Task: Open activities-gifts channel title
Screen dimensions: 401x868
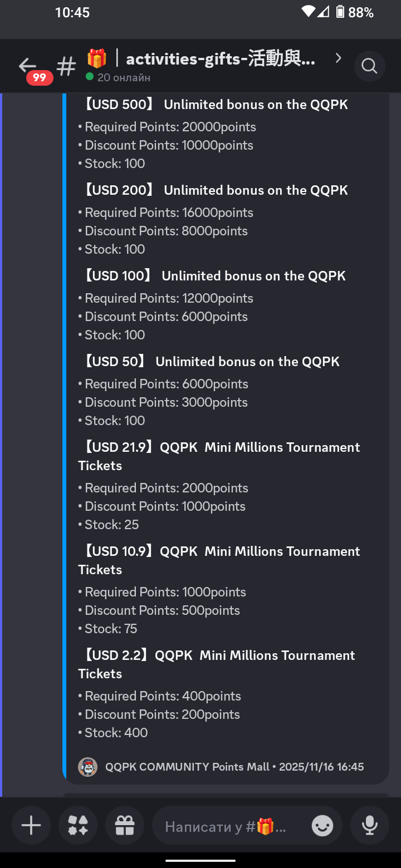Action: coord(221,58)
